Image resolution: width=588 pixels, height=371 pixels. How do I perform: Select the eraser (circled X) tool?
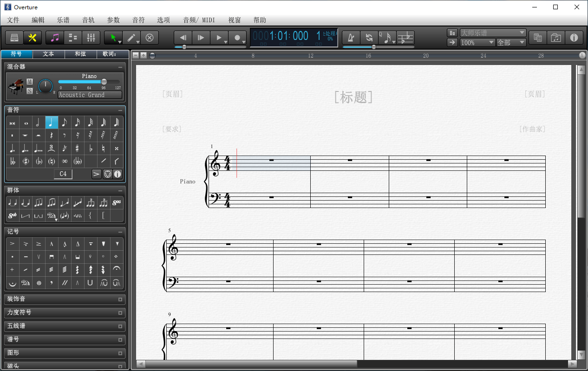(x=150, y=38)
